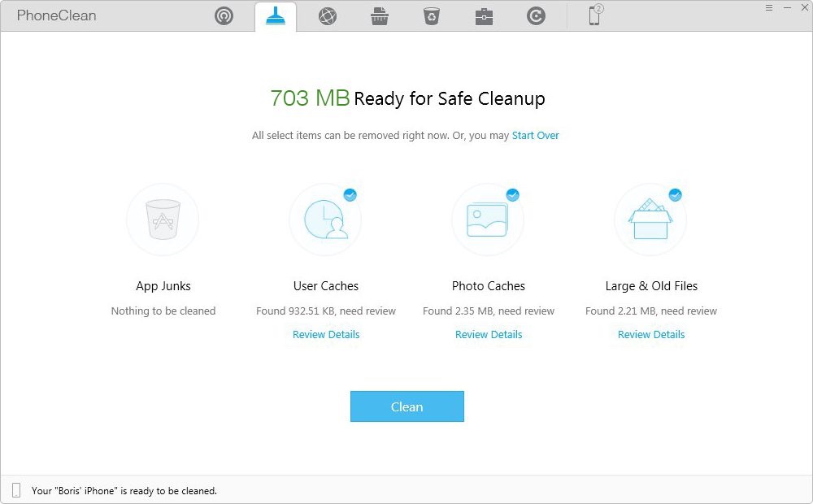Viewport: 813px width, 504px height.
Task: Uncheck the Large & Old Files checkmark
Action: (675, 195)
